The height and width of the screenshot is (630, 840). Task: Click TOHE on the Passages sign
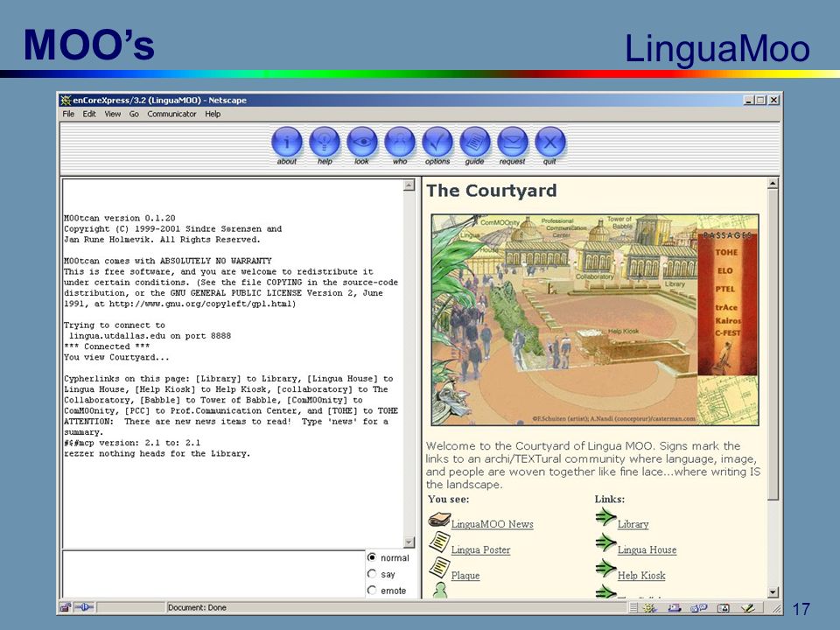[x=726, y=252]
